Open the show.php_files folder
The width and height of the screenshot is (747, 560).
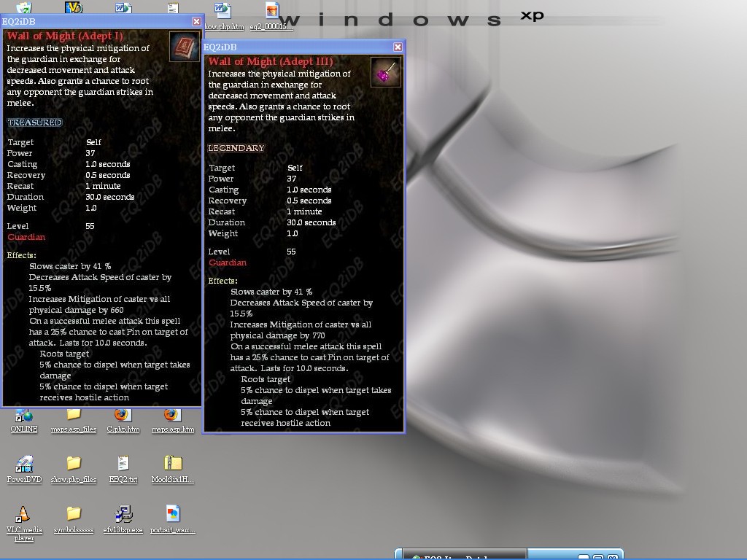[x=74, y=464]
